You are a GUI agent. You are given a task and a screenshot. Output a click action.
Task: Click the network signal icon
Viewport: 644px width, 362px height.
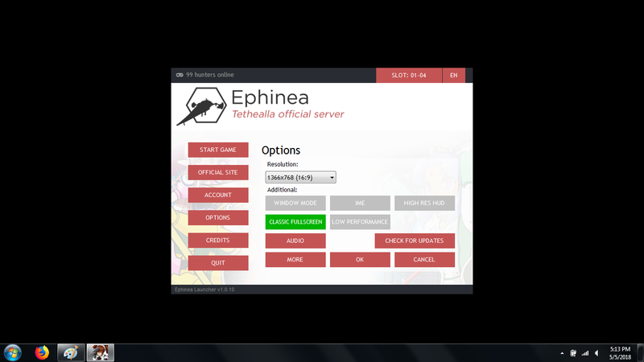coord(585,353)
